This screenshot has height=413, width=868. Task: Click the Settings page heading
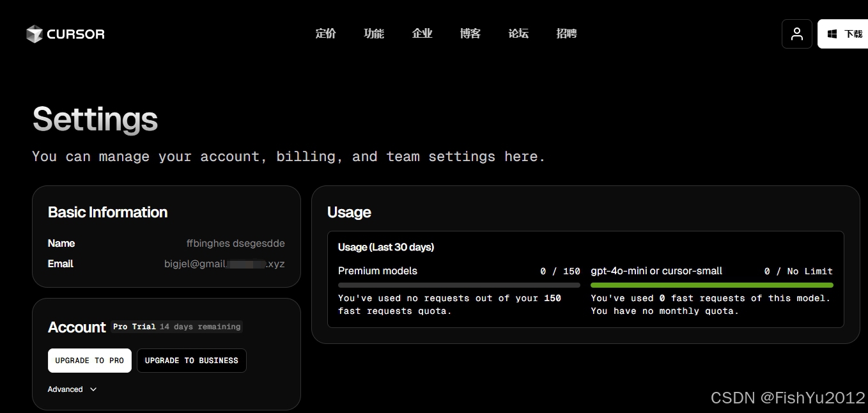(95, 120)
